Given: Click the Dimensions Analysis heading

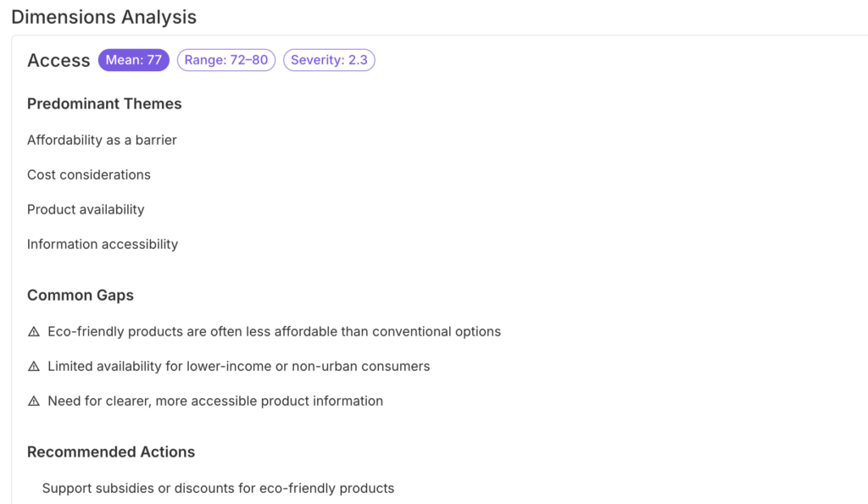Looking at the screenshot, I should pyautogui.click(x=103, y=16).
